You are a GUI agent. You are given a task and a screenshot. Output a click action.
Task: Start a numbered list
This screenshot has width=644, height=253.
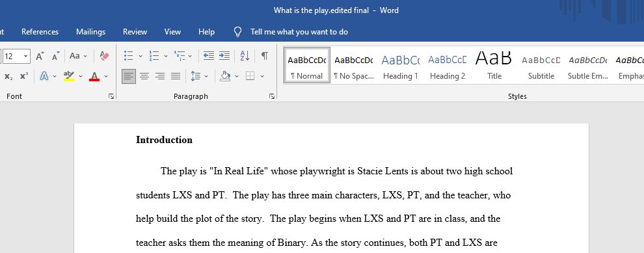pos(154,56)
